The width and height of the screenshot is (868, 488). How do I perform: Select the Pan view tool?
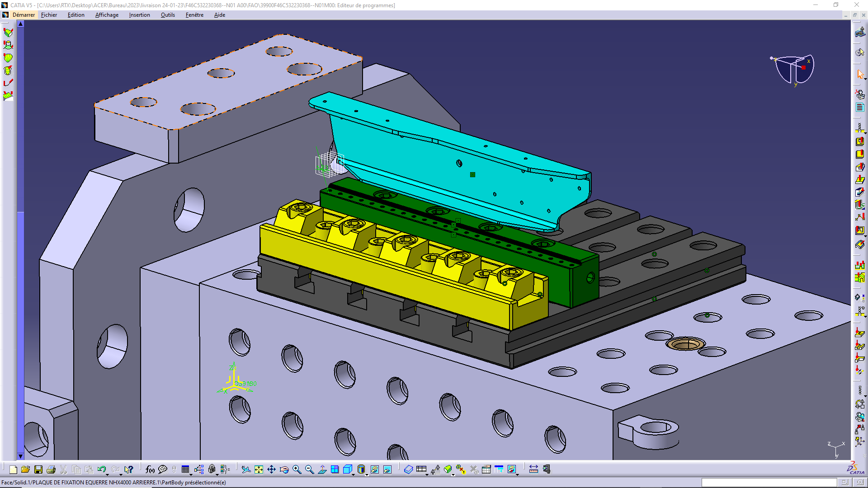click(x=271, y=469)
